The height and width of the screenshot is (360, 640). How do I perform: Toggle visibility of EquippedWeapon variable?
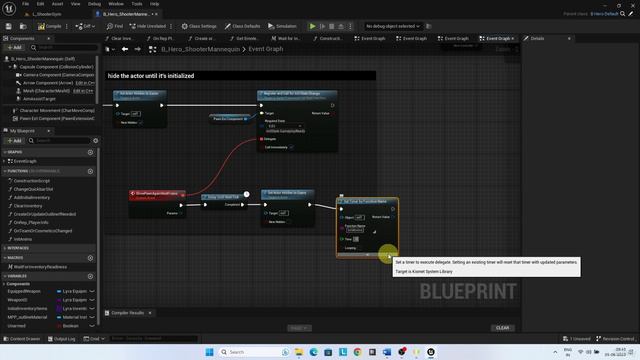[x=92, y=291]
